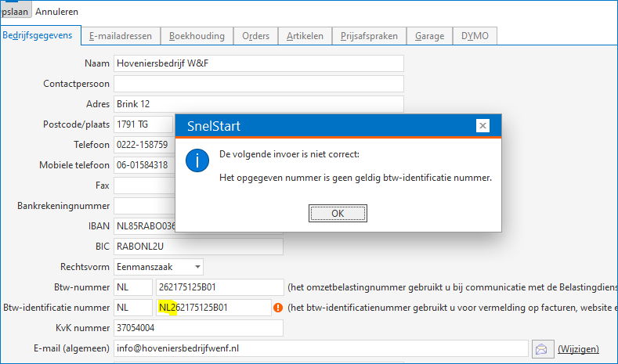Image resolution: width=618 pixels, height=364 pixels.
Task: Click the Postcode field 1791 TG
Action: (x=143, y=124)
